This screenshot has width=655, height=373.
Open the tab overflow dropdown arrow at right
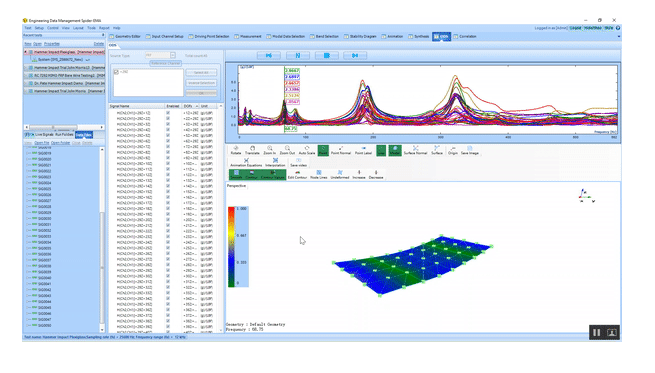click(x=619, y=36)
